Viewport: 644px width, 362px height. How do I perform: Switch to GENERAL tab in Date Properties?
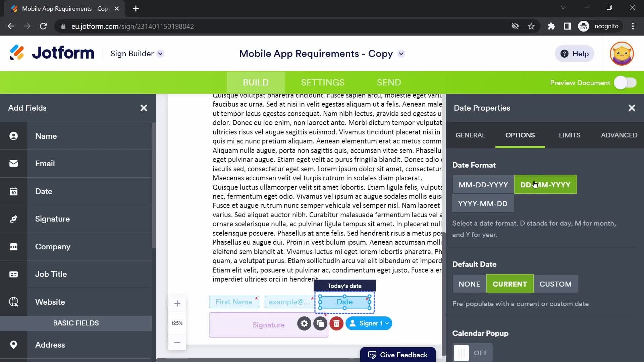tap(471, 135)
